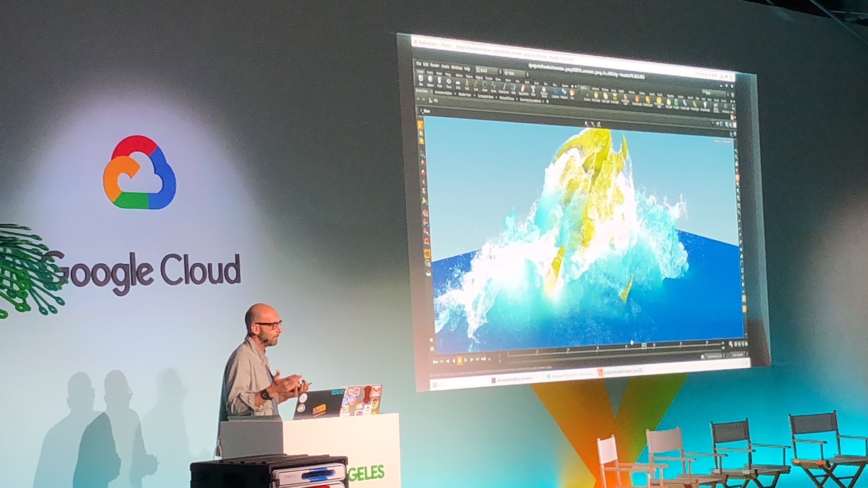
Task: Click the Ambient Light shelf tool
Action: coord(705,106)
